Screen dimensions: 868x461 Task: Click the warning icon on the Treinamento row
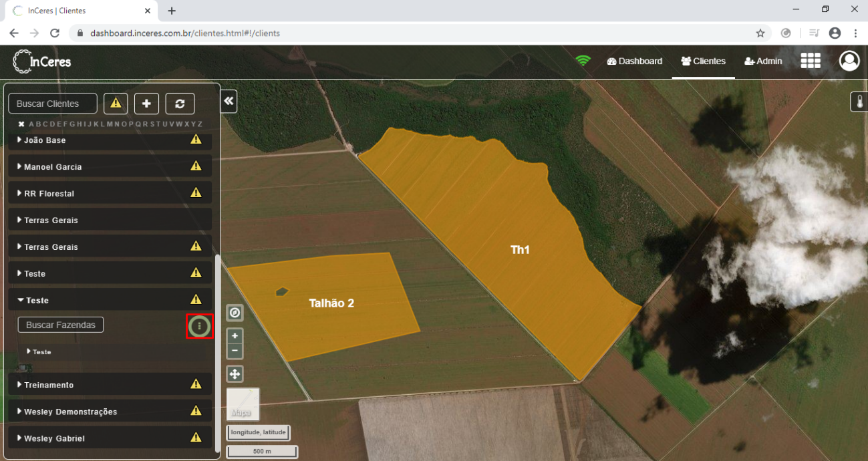[196, 384]
